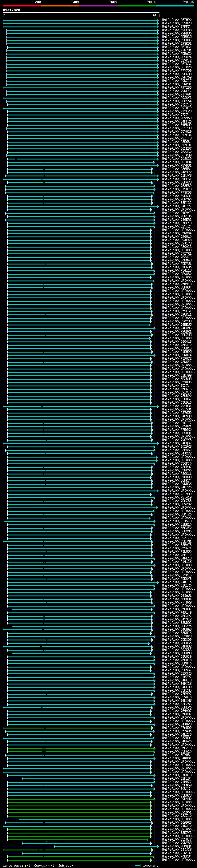Select the UniRef100_A8ID84 label
The width and height of the screenshot is (197, 868).
177,162
